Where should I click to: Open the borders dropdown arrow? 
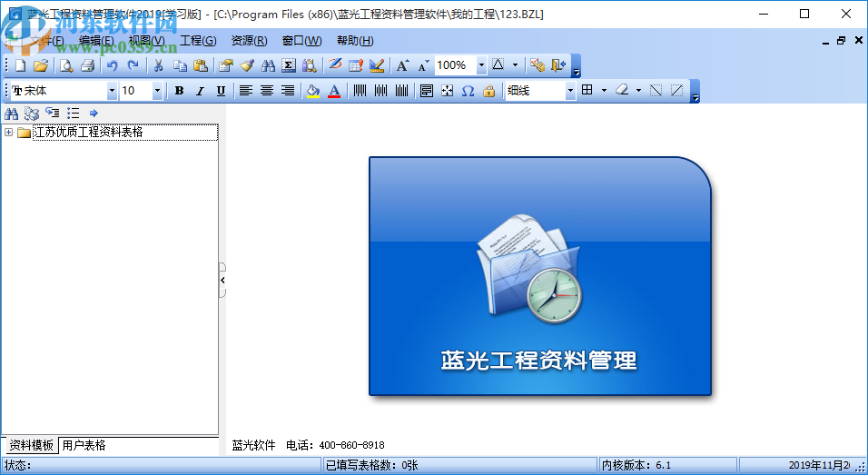click(x=604, y=90)
